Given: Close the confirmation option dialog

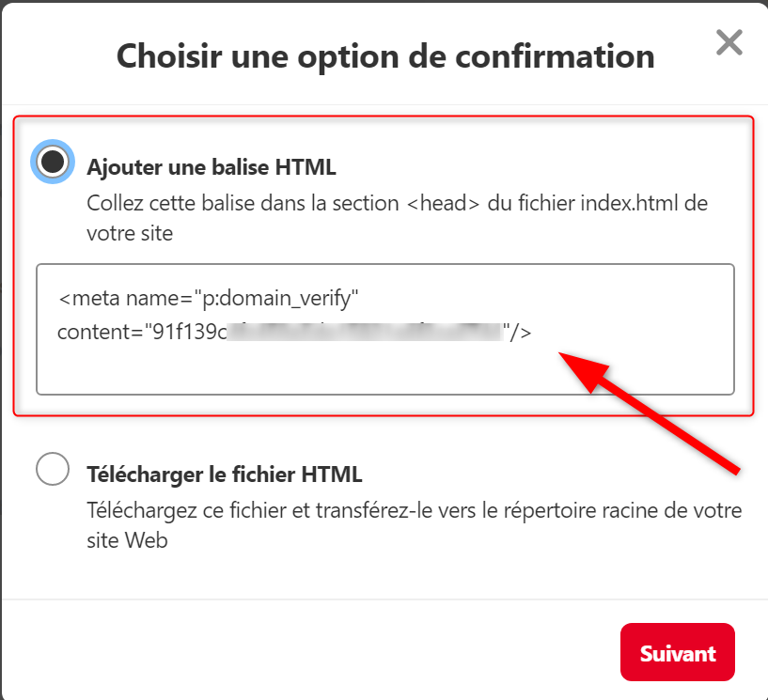Looking at the screenshot, I should tap(729, 42).
